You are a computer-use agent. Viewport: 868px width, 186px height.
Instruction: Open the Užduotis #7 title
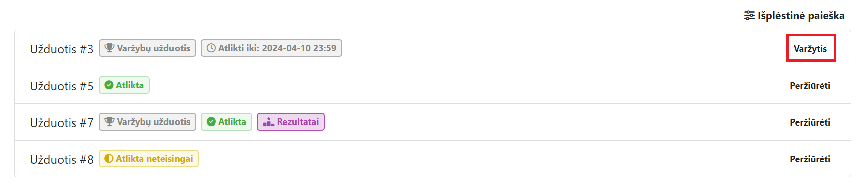(61, 122)
